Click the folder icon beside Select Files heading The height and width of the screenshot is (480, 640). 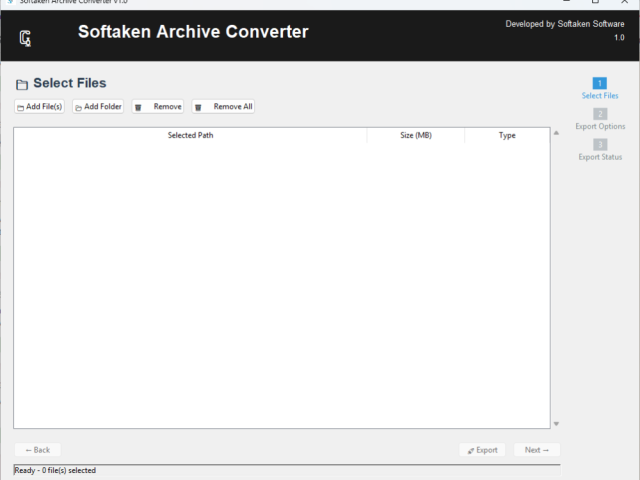[x=22, y=84]
